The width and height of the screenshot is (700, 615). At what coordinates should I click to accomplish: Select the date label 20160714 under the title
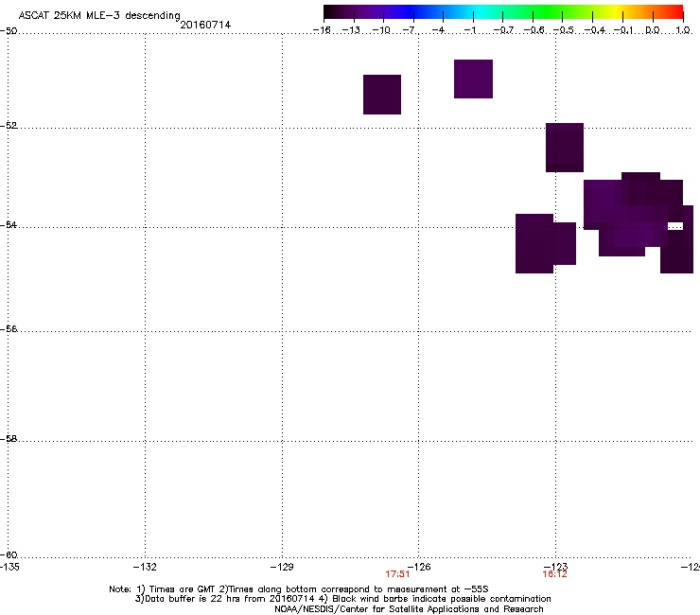tap(205, 25)
